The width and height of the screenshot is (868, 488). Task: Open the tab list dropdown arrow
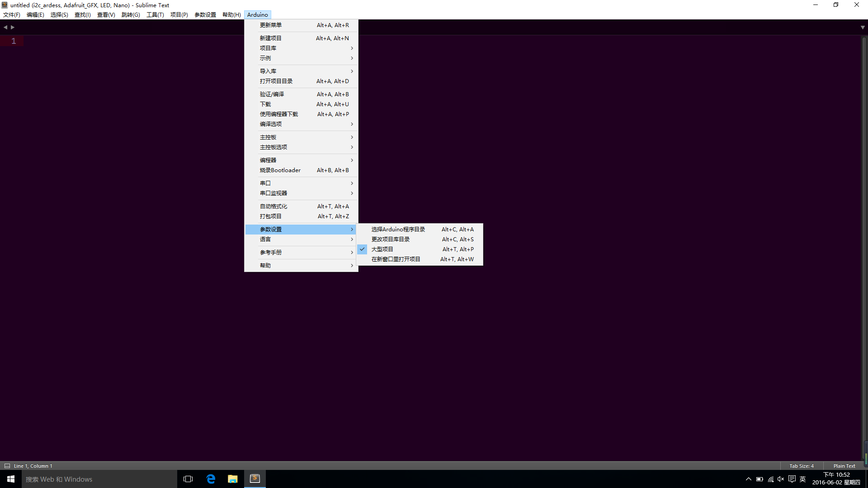tap(863, 28)
